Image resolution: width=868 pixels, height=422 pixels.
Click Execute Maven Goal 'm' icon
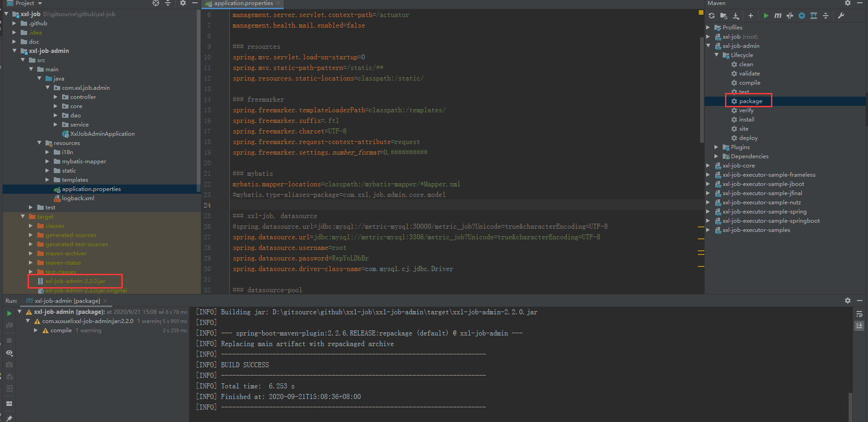(777, 16)
